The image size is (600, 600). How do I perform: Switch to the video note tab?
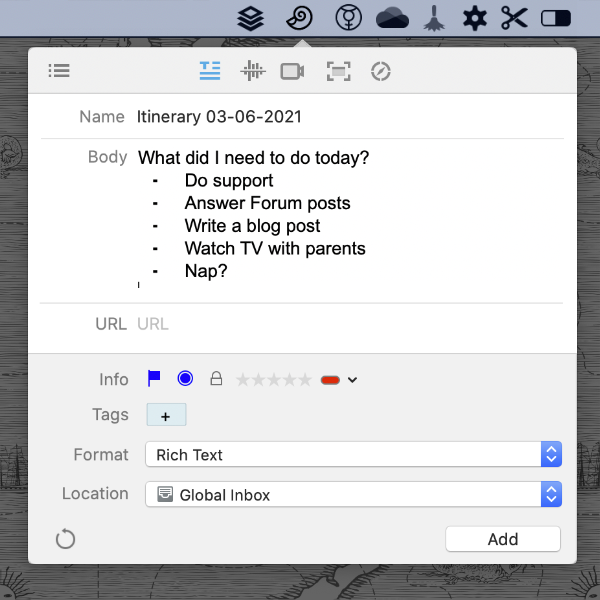[292, 71]
